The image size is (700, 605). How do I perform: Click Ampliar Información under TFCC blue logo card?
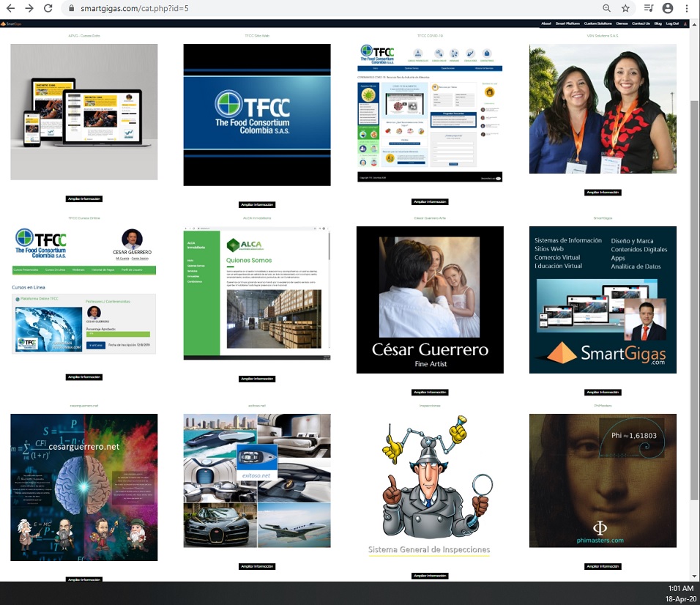tap(257, 204)
